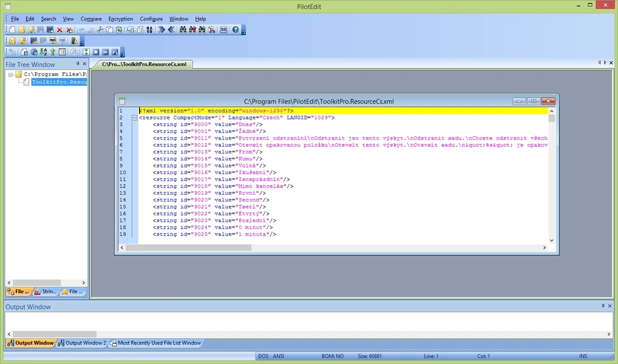Click the blue minus collapse icon
The width and height of the screenshot is (618, 364).
click(105, 52)
